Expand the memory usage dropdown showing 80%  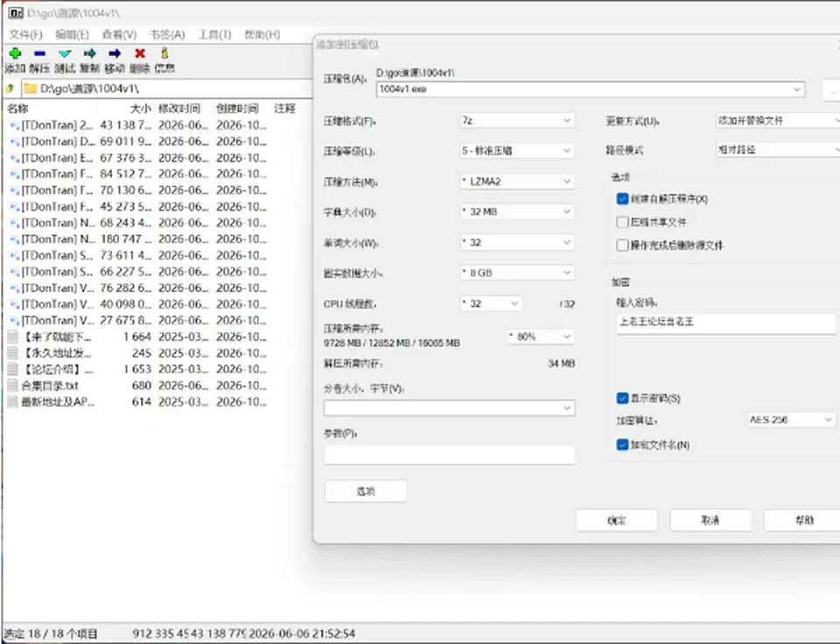point(541,337)
